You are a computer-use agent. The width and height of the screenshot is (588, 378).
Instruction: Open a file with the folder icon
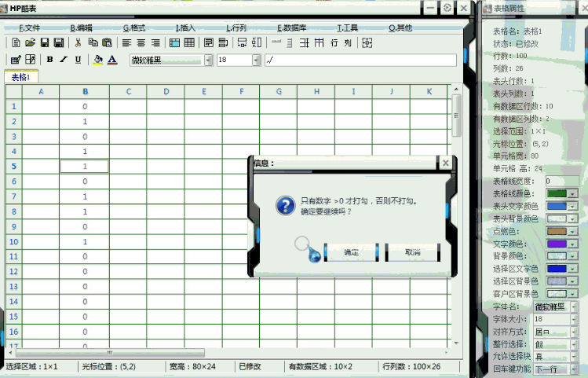click(x=30, y=42)
